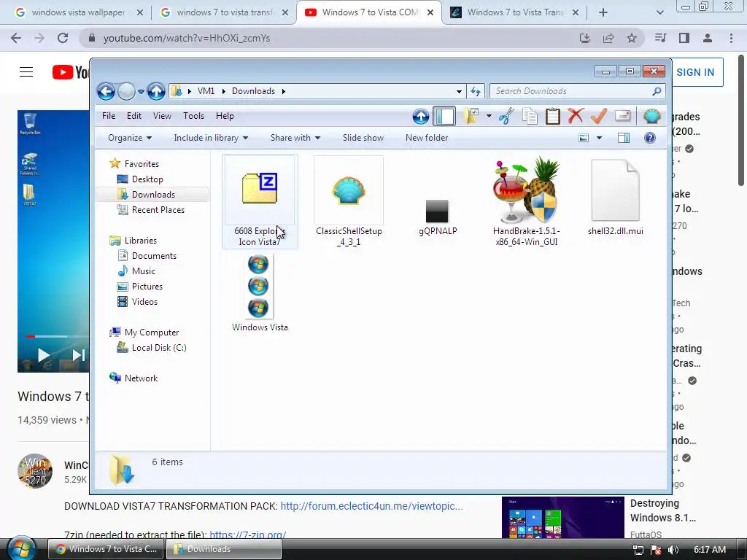This screenshot has height=560, width=747.
Task: Select the gQPNALP file
Action: (438, 217)
